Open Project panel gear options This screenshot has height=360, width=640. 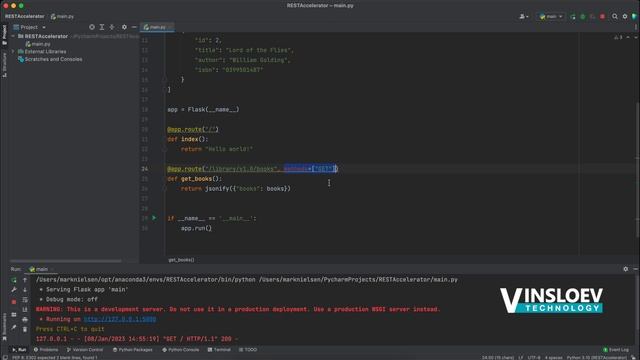124,27
